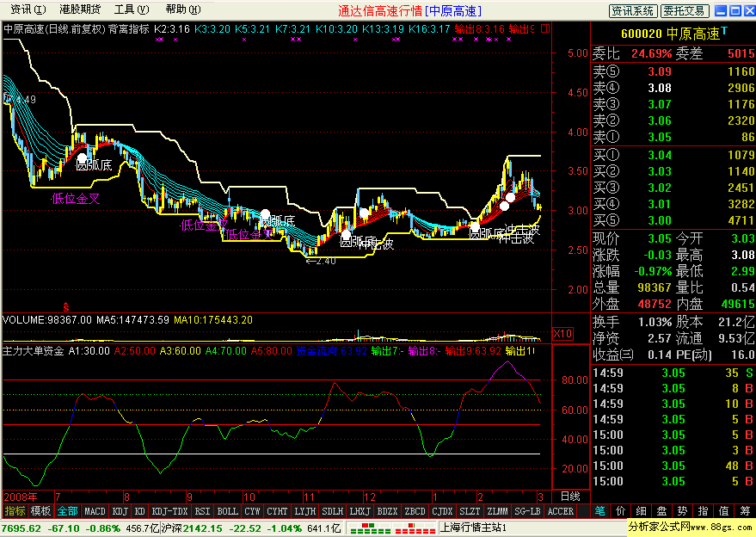Image resolution: width=756 pixels, height=537 pixels.
Task: Click the 日线 period label
Action: (570, 497)
